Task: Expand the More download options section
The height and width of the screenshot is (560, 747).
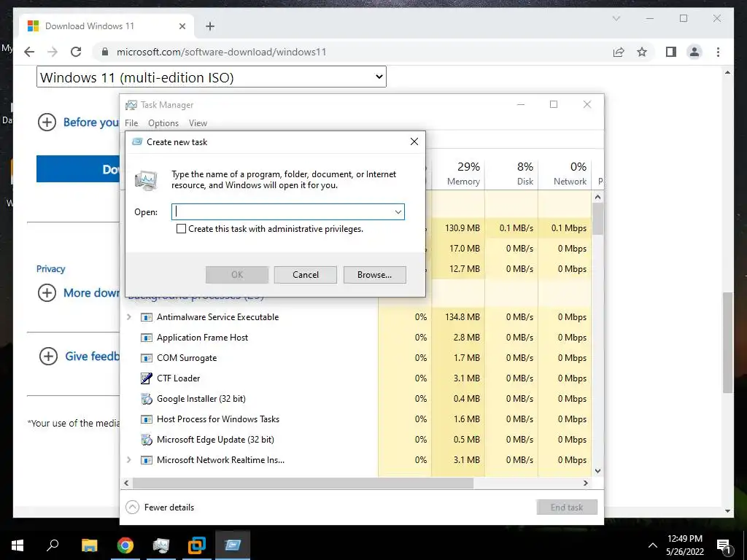Action: tap(47, 293)
